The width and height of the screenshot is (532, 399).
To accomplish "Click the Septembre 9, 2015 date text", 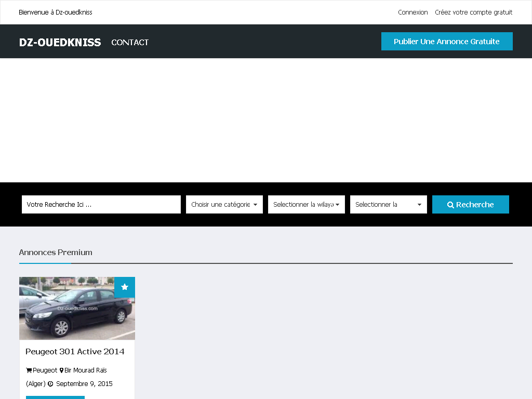I will pos(84,384).
